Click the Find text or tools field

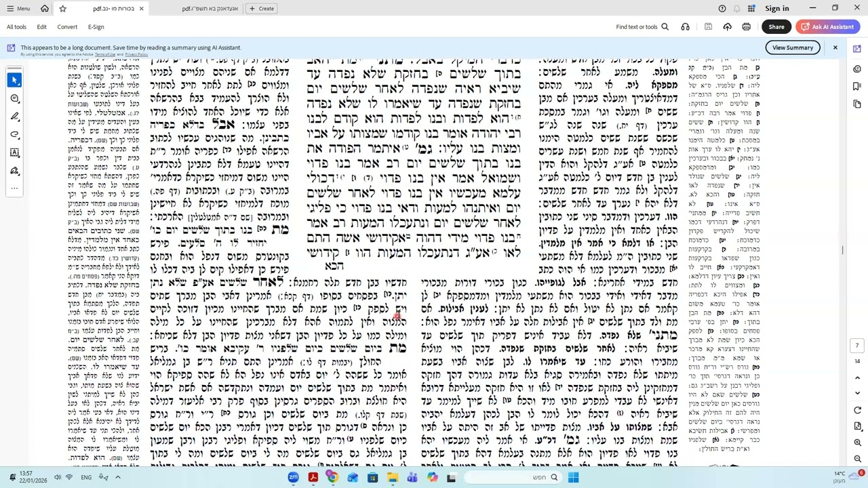(637, 27)
